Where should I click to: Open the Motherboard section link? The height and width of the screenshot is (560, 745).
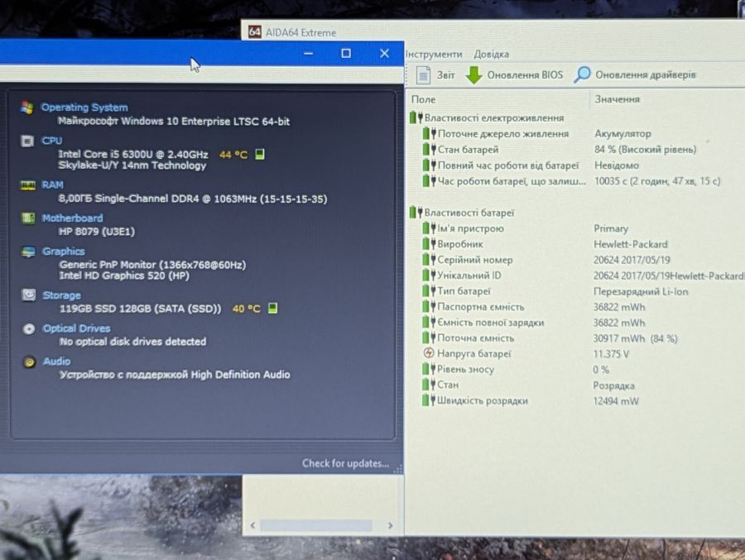coord(72,218)
